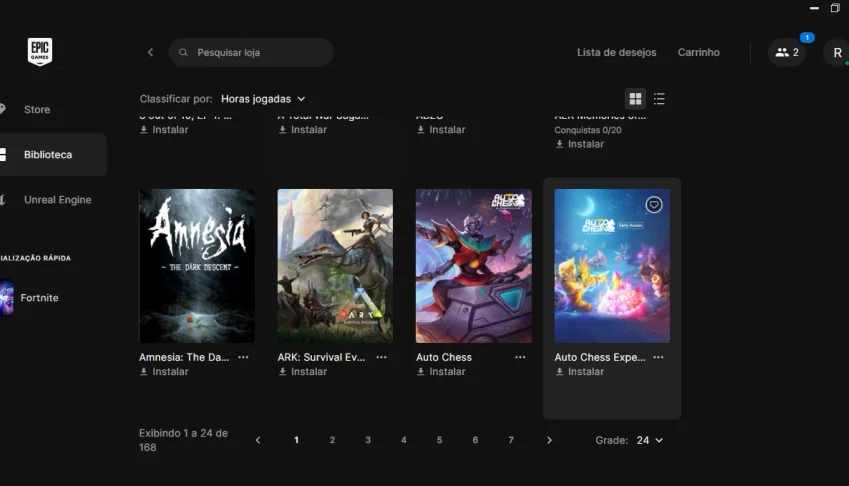The width and height of the screenshot is (849, 486).
Task: Click the Fortnite quick launch icon
Action: coord(6,298)
